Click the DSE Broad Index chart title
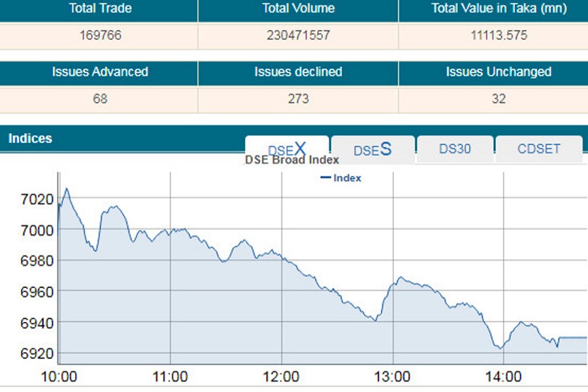 (291, 160)
